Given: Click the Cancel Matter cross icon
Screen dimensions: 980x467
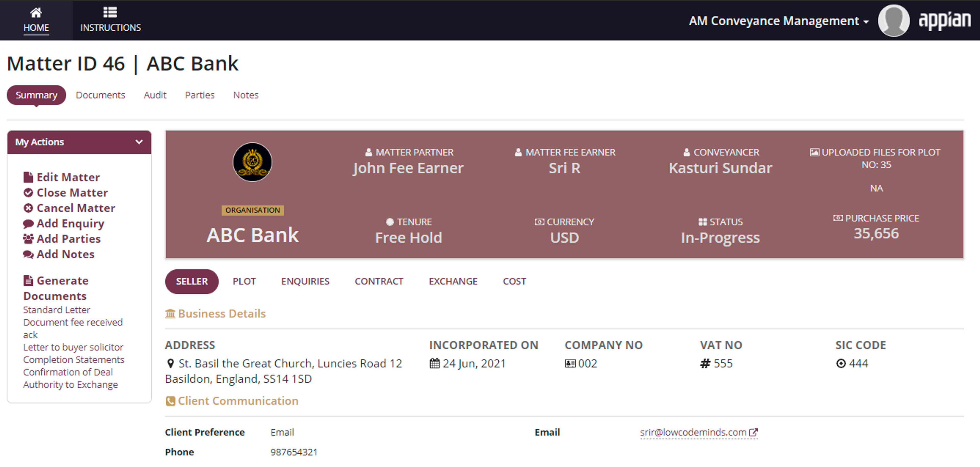Looking at the screenshot, I should (x=28, y=208).
